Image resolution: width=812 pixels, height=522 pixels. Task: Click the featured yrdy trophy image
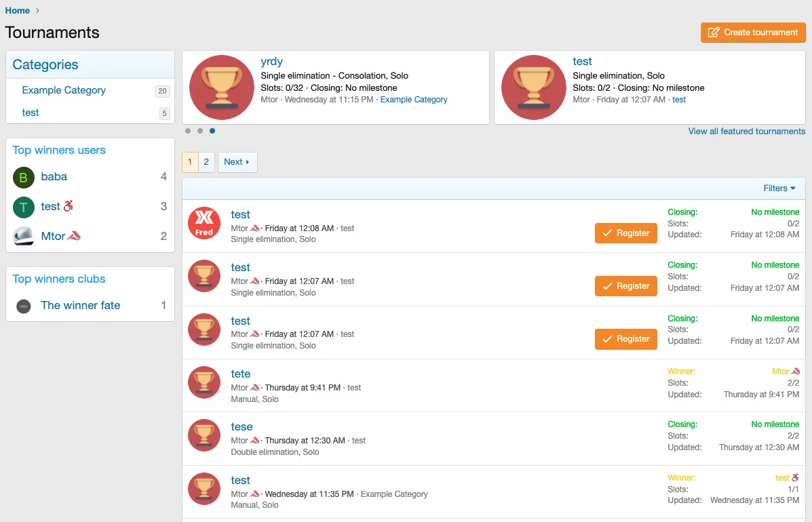(222, 87)
